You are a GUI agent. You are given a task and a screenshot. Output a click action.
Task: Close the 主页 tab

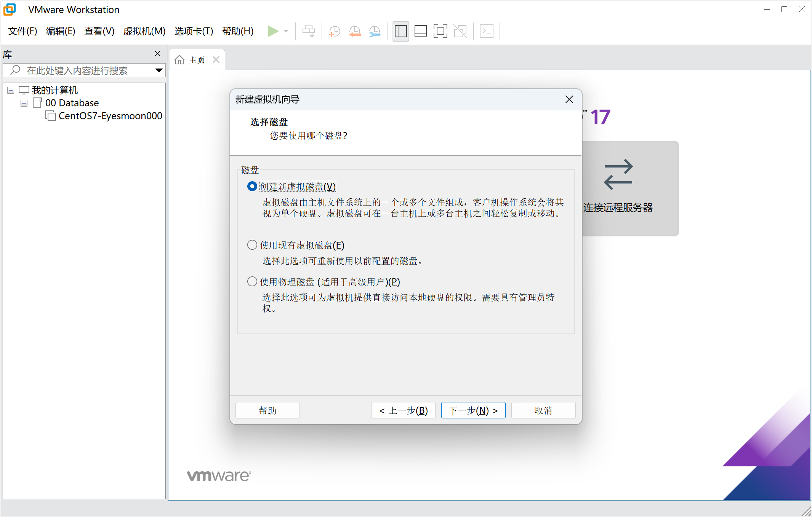pos(216,60)
